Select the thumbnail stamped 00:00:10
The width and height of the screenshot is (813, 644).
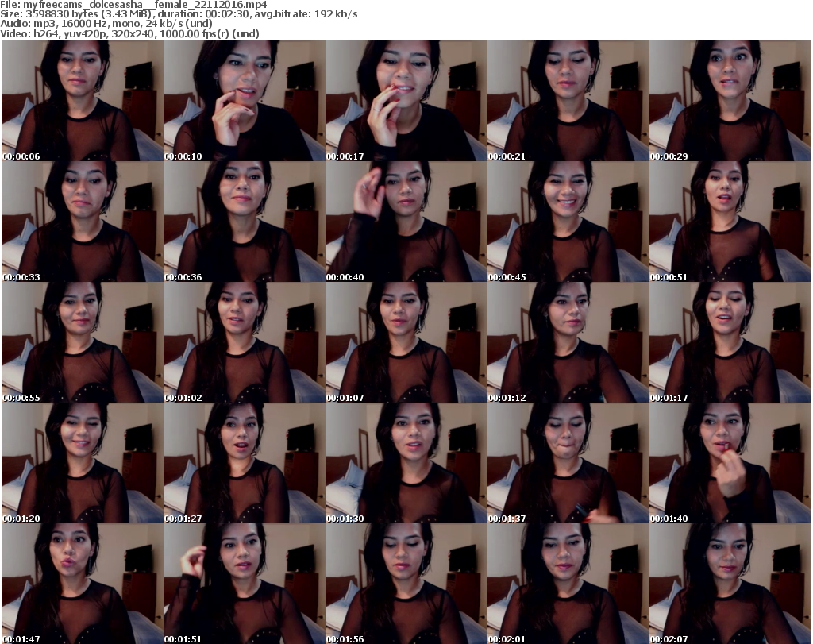(245, 101)
